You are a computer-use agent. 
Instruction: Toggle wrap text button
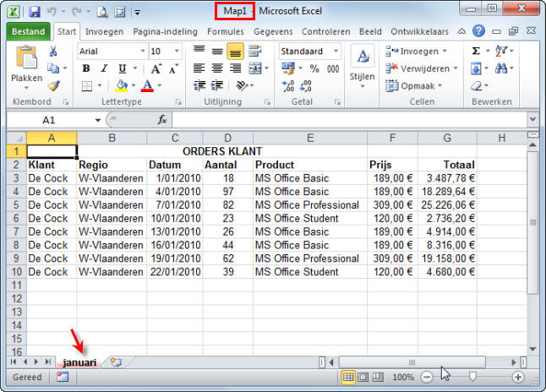[255, 52]
